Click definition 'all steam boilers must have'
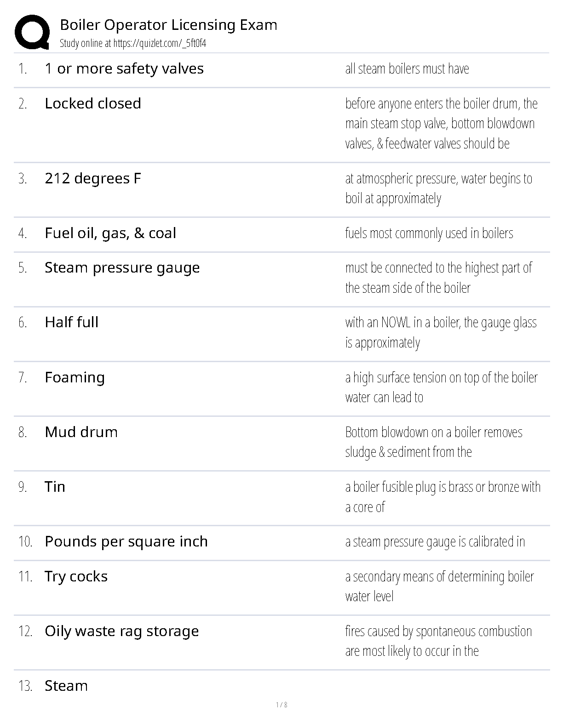This screenshot has width=563, height=728. pos(407,69)
